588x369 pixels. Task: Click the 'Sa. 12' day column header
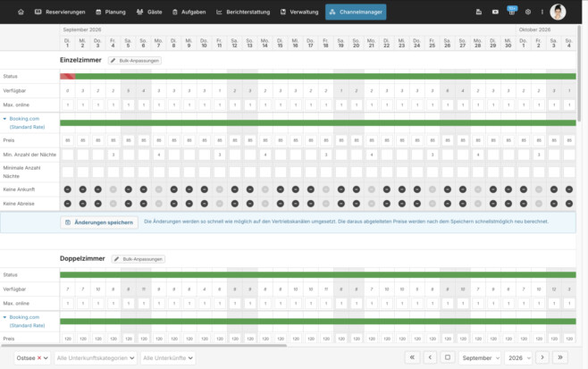tap(234, 43)
